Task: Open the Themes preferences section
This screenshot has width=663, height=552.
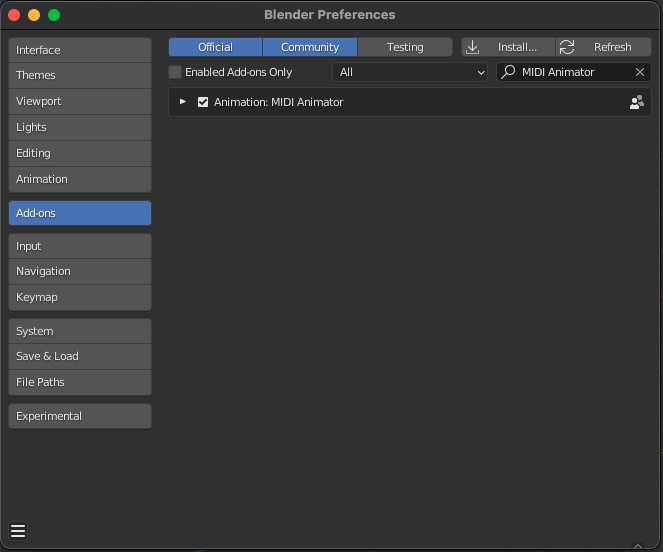Action: (x=80, y=75)
